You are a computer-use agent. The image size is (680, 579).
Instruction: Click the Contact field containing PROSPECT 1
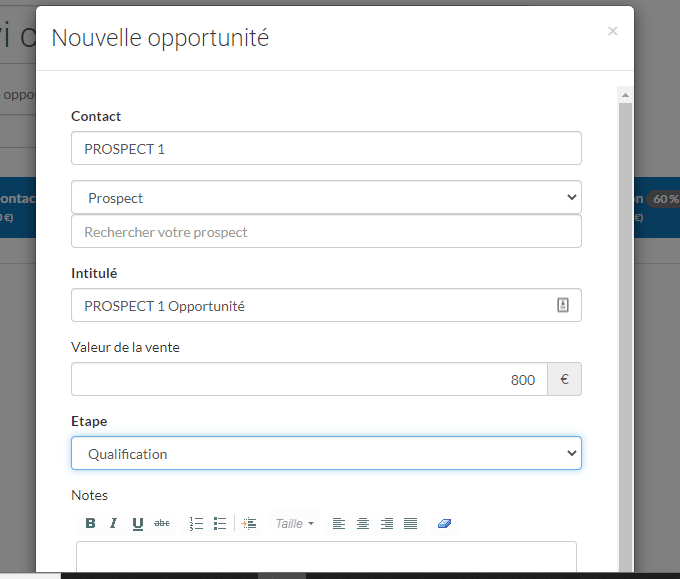tap(326, 149)
